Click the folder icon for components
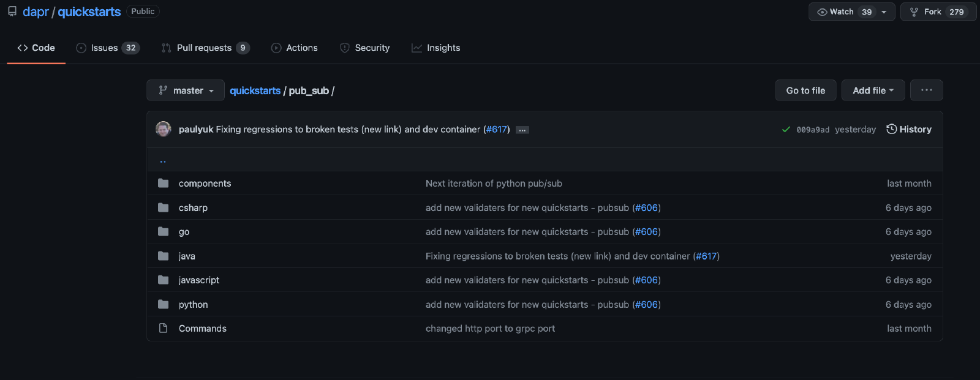This screenshot has height=380, width=980. click(x=163, y=183)
